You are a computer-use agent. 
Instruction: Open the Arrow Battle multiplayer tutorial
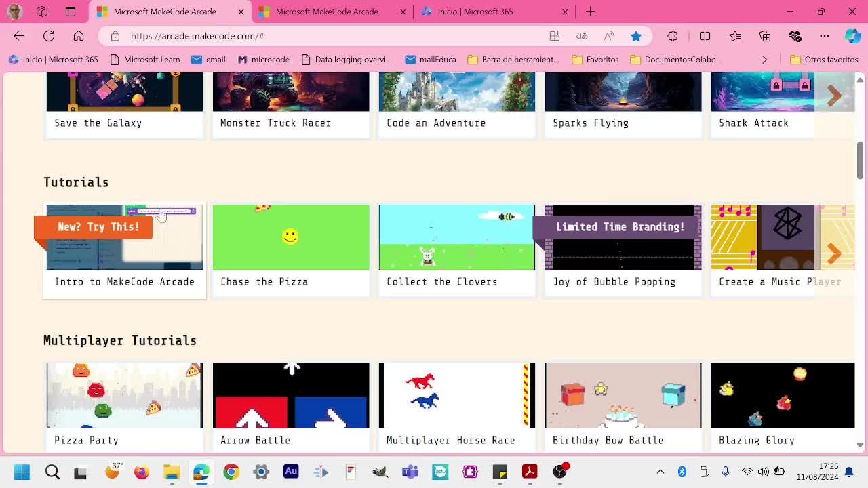coord(291,407)
